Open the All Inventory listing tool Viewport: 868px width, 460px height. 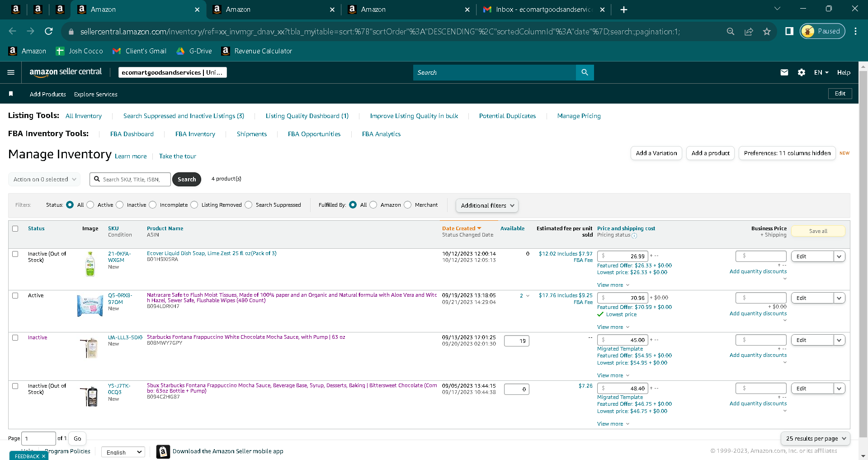click(84, 116)
